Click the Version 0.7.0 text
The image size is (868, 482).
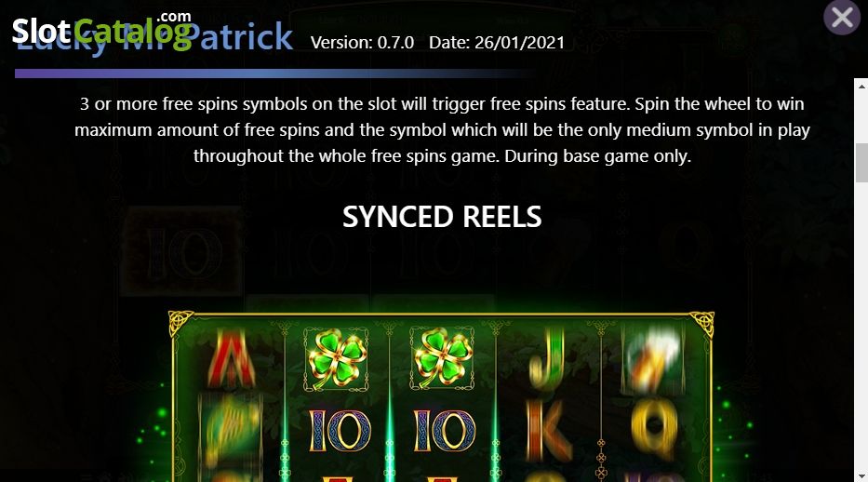(x=362, y=43)
